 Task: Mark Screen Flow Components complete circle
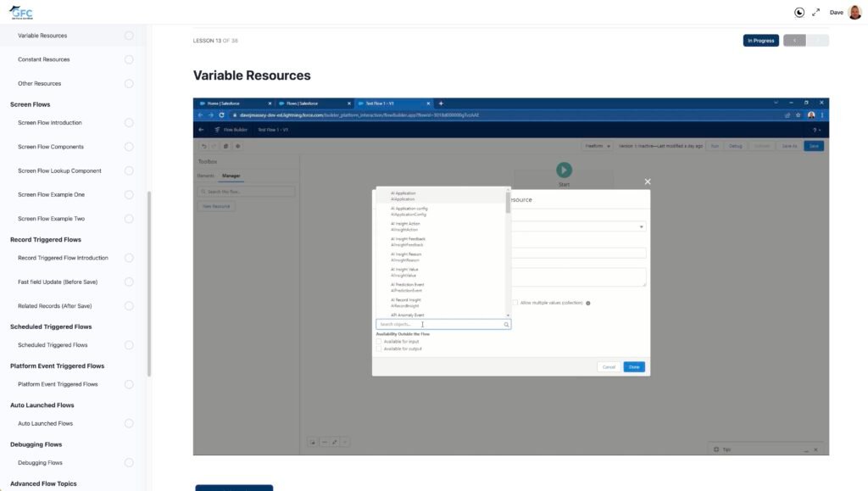(x=129, y=147)
